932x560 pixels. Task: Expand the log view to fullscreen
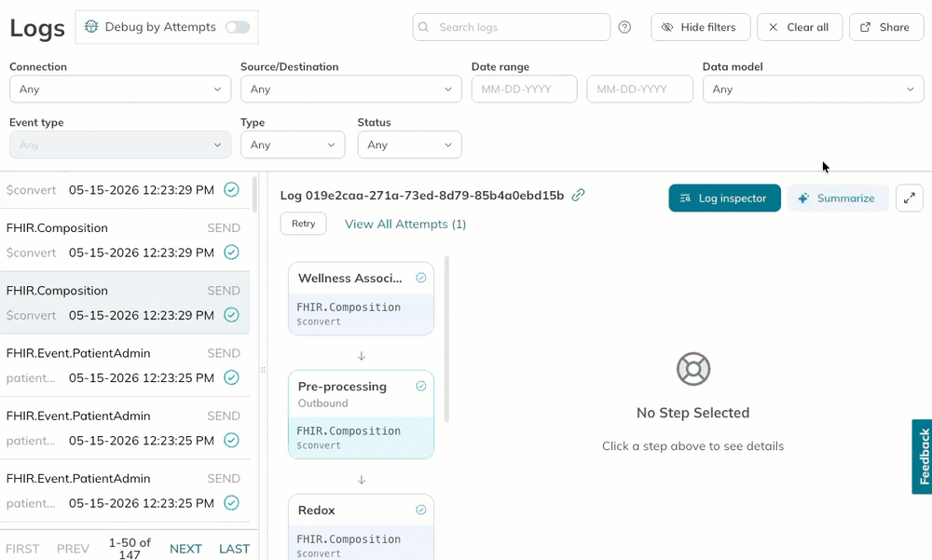click(909, 198)
